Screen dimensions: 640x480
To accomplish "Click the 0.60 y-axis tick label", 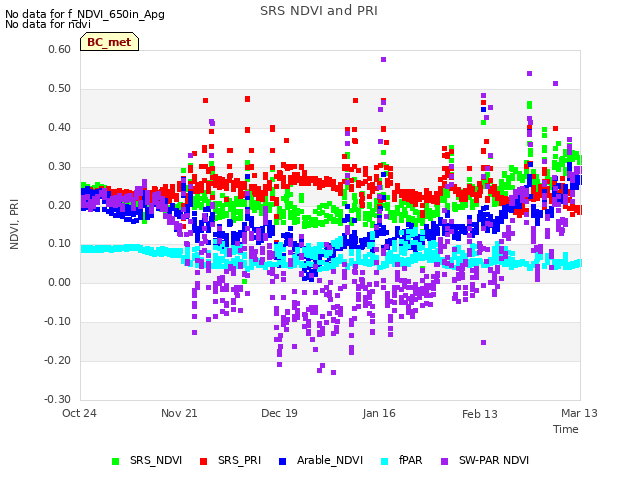I will click(60, 49).
